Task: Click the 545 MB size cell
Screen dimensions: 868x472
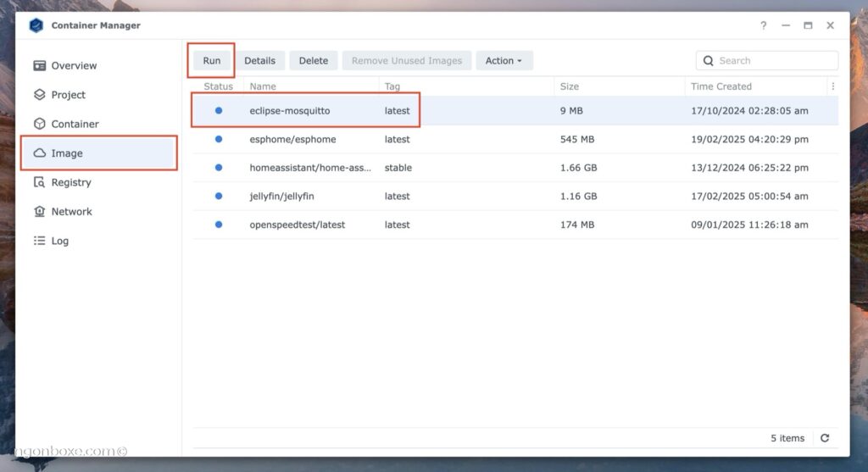Action: pos(576,140)
